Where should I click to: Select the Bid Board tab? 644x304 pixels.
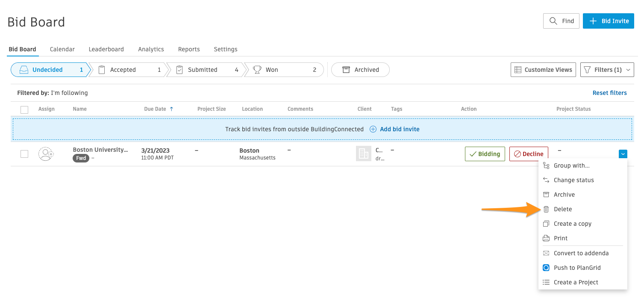click(x=23, y=49)
